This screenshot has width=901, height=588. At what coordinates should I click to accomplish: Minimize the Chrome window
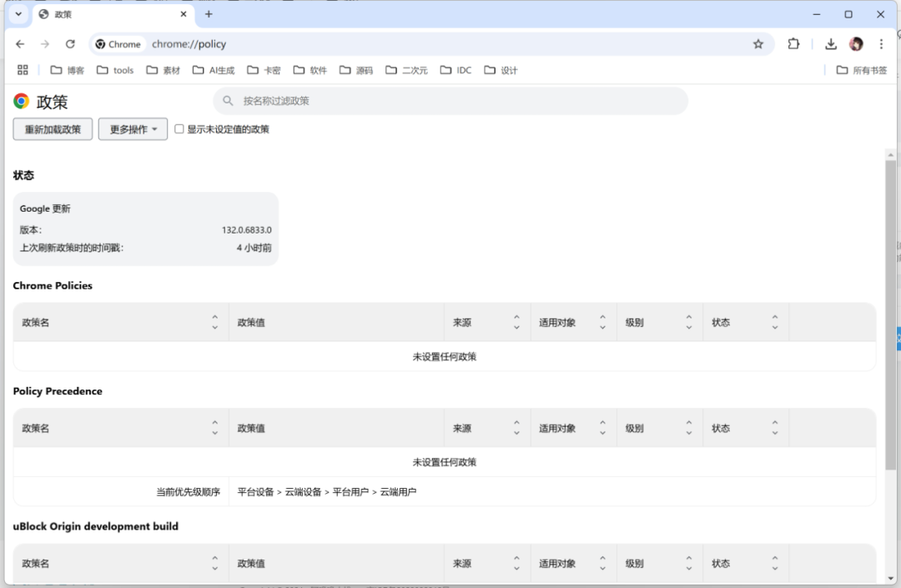tap(817, 14)
